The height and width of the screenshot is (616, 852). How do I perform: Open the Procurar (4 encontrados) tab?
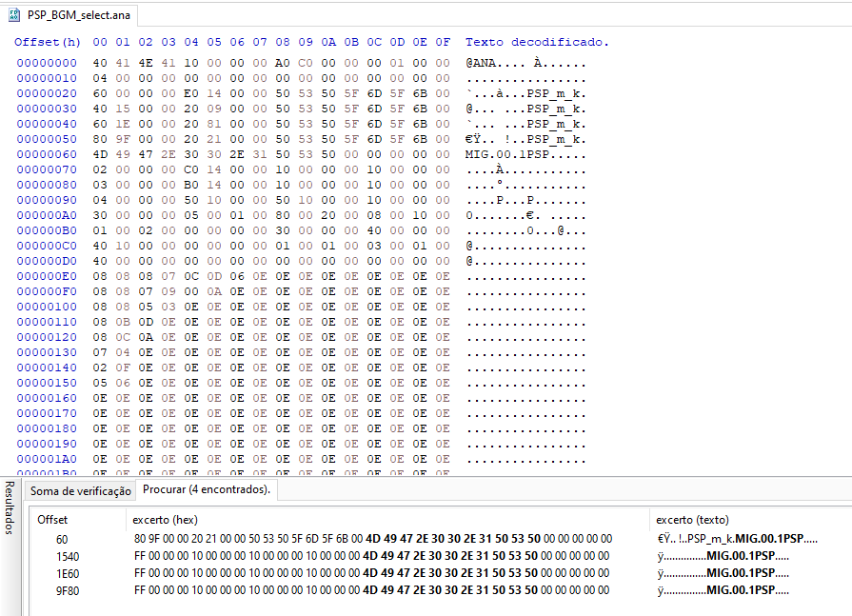point(207,489)
